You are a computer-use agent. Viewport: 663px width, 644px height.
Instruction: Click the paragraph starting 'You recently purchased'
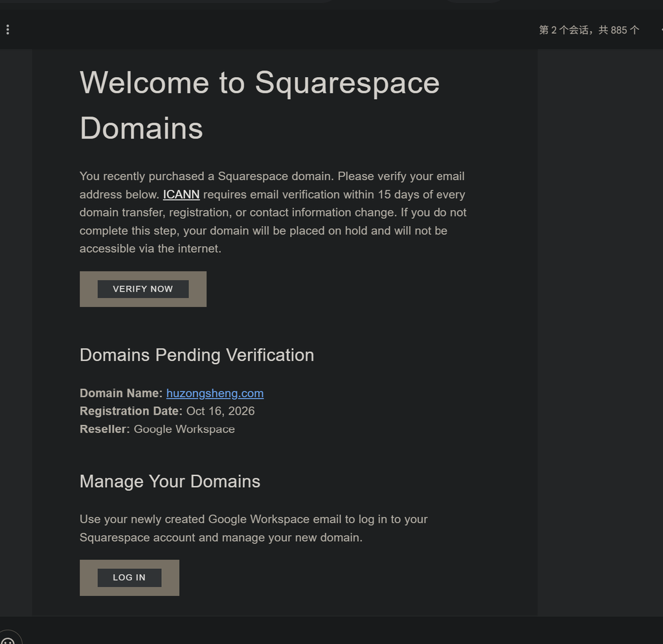273,213
